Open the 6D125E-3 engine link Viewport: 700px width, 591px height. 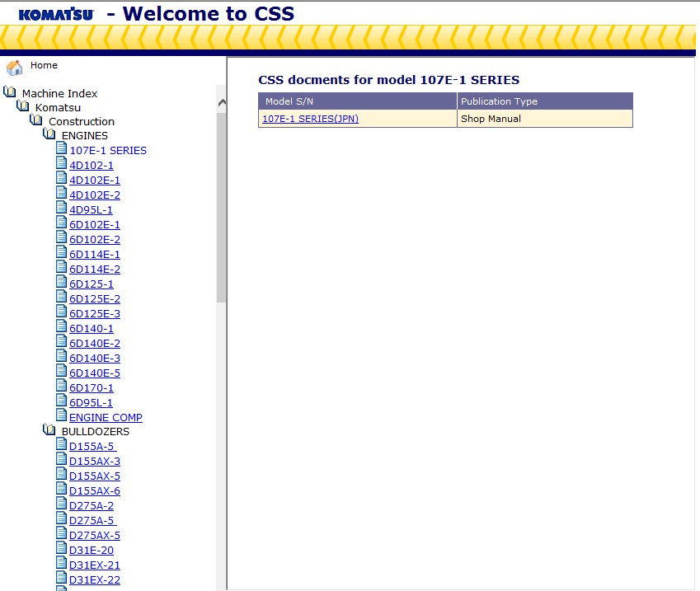point(95,314)
